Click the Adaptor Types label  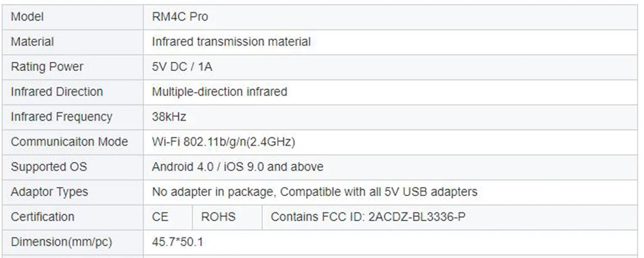click(50, 192)
